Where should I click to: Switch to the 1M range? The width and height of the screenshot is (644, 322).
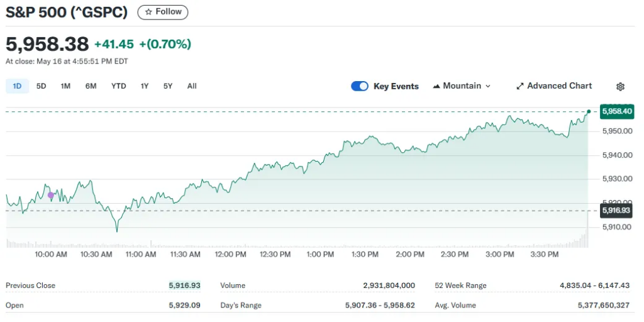[65, 86]
